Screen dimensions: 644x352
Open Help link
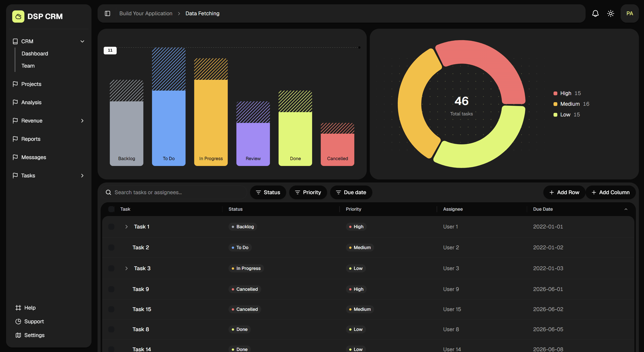coord(30,308)
